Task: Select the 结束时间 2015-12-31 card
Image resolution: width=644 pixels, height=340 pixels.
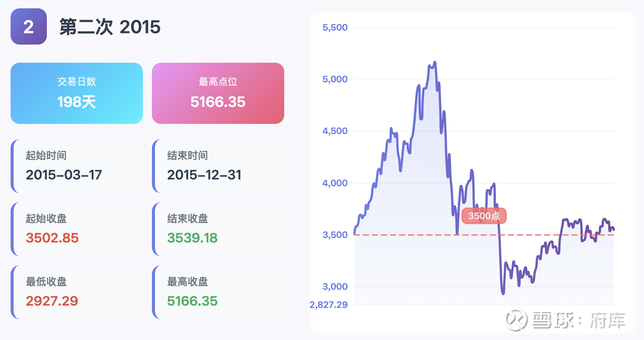Action: 218,166
